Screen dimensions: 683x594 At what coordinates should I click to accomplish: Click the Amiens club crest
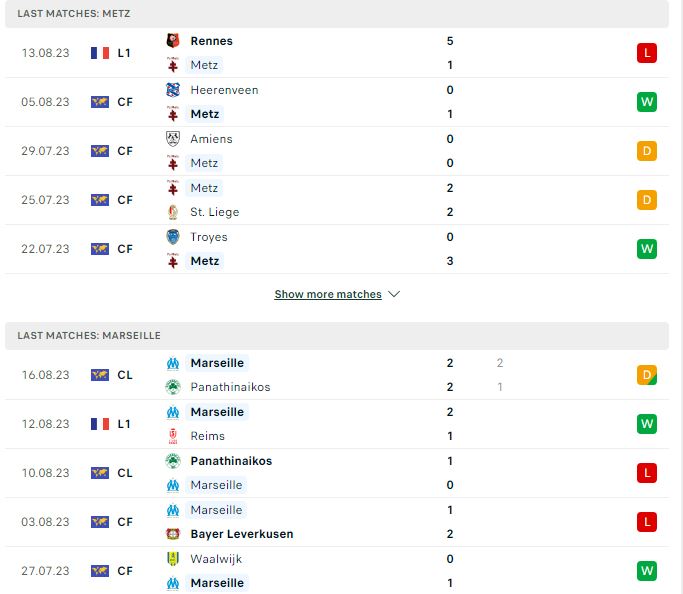click(x=173, y=138)
